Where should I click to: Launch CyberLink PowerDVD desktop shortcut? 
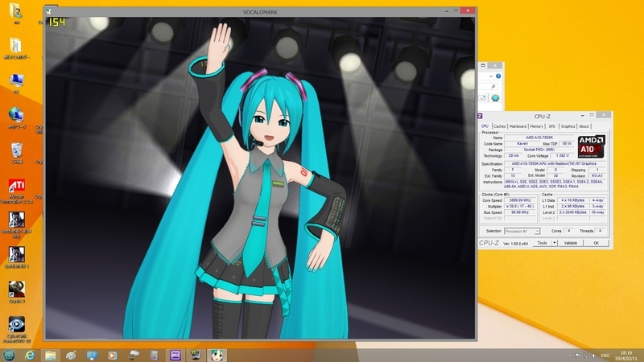[x=16, y=328]
